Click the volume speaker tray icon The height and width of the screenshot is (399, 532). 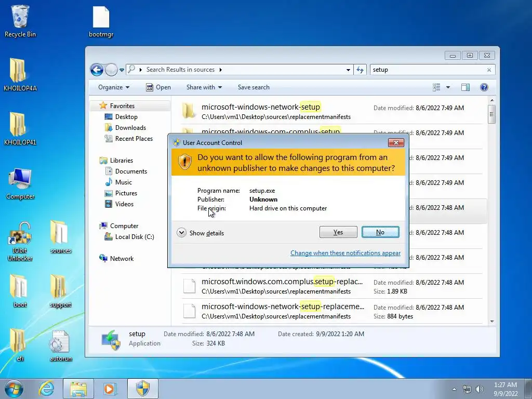point(480,389)
